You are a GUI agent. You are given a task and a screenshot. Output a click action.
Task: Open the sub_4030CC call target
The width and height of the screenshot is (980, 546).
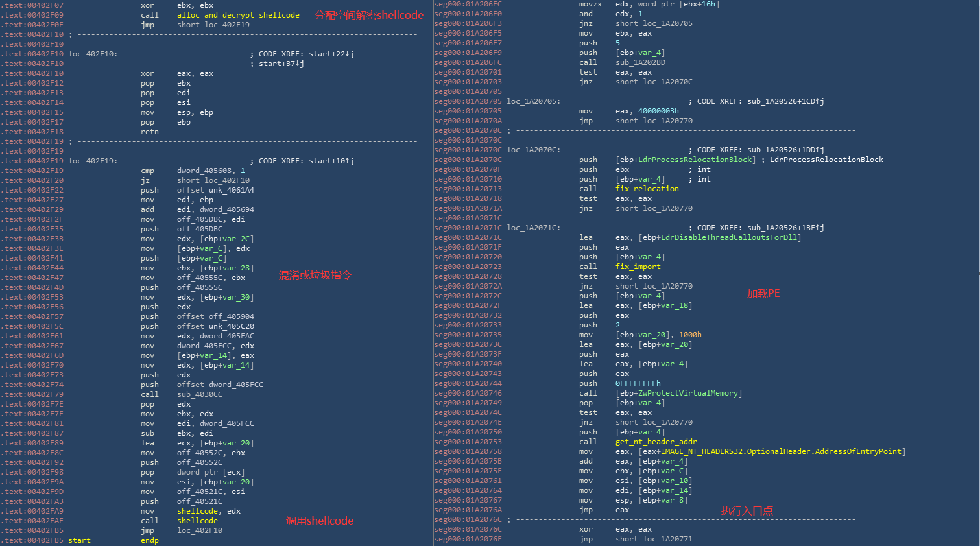click(199, 394)
